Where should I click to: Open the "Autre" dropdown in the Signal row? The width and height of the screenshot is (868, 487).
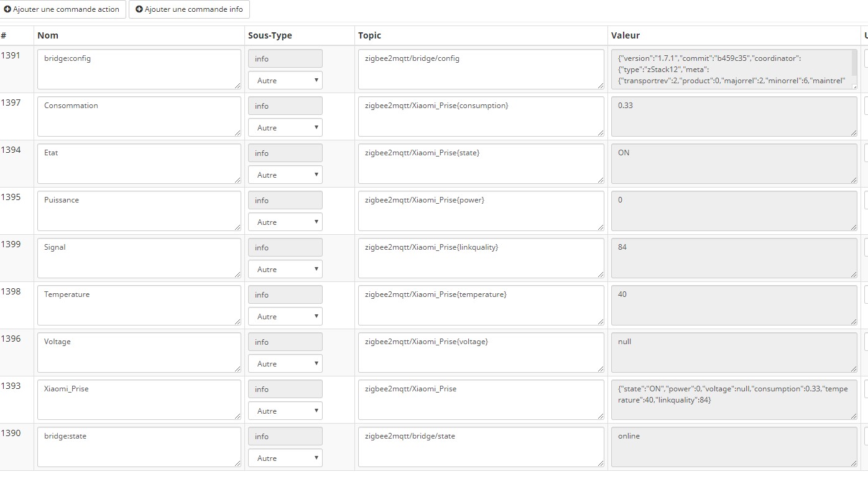285,269
